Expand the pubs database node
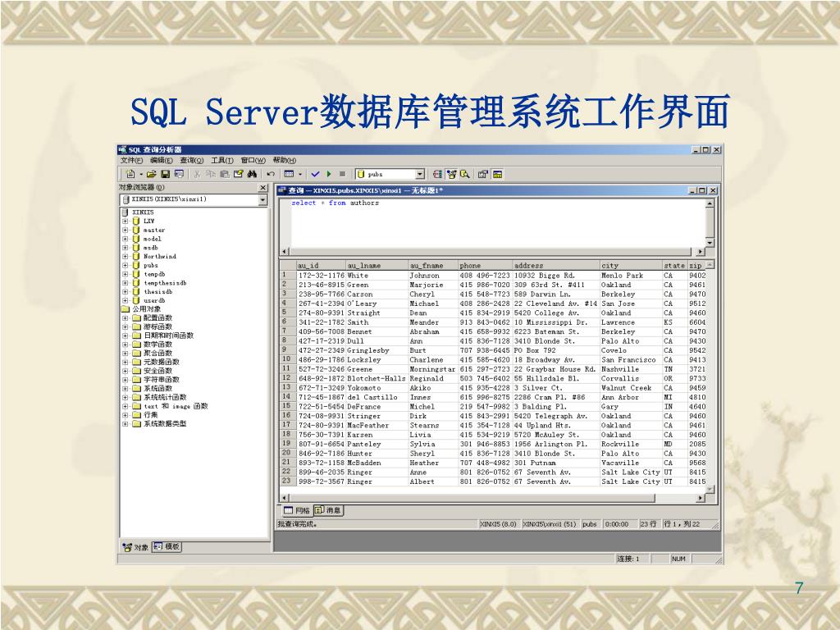Viewport: 840px width, 630px height. click(125, 265)
